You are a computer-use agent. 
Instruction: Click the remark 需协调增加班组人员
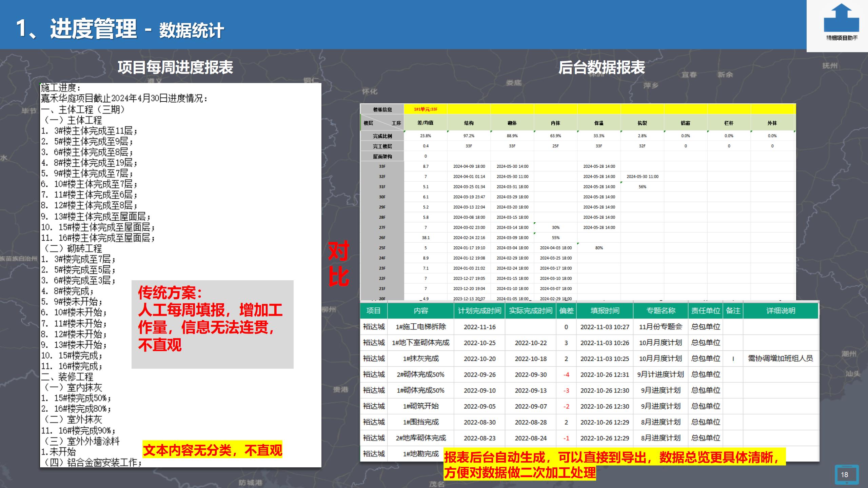pos(781,359)
